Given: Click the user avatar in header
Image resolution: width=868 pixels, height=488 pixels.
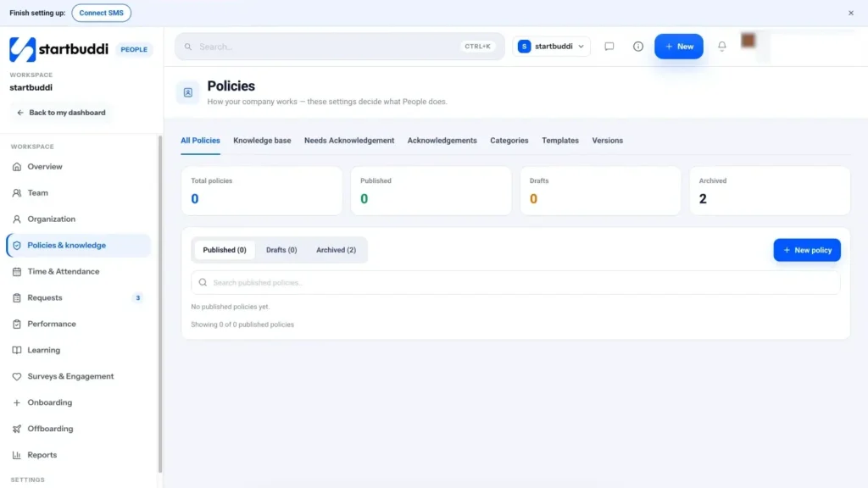Looking at the screenshot, I should coord(748,41).
